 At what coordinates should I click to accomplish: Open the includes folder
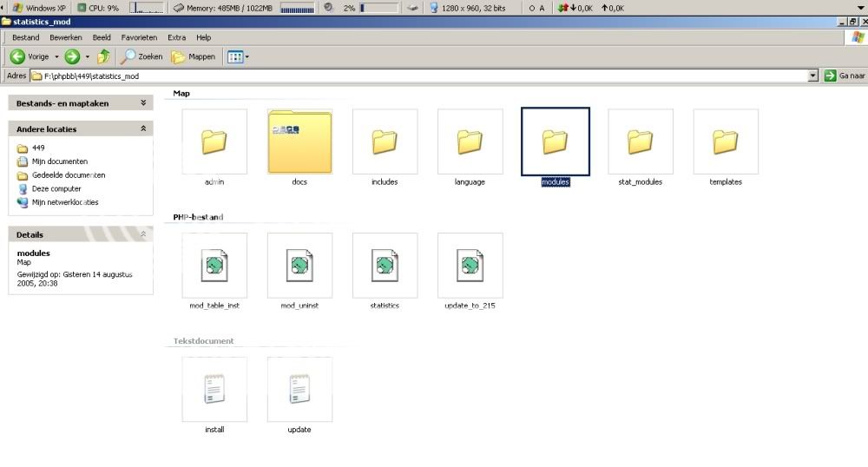(x=385, y=141)
